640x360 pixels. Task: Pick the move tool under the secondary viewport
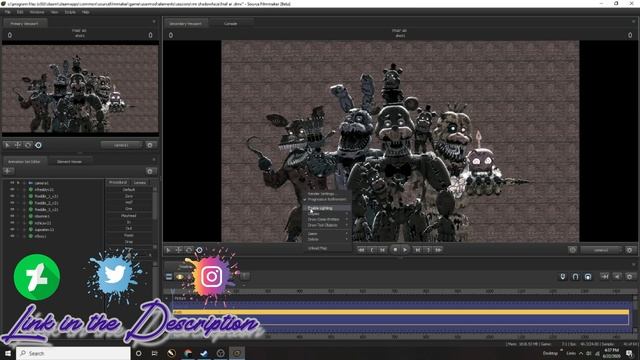pos(178,250)
